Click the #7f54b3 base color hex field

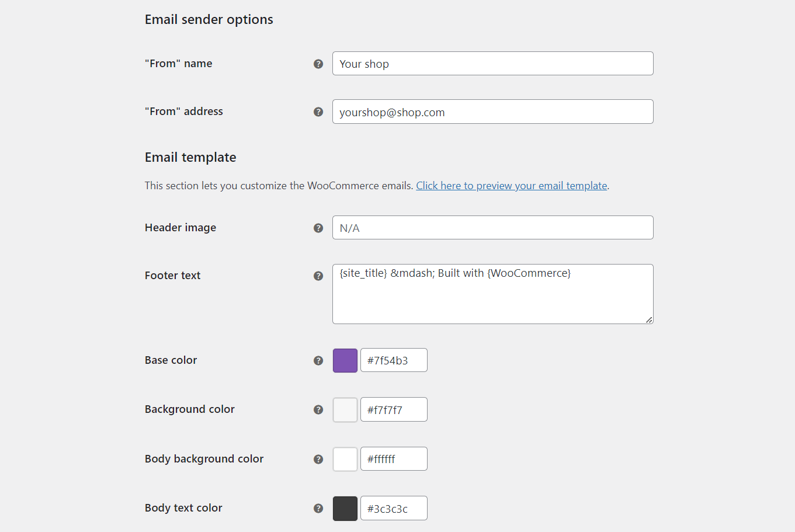(x=394, y=360)
